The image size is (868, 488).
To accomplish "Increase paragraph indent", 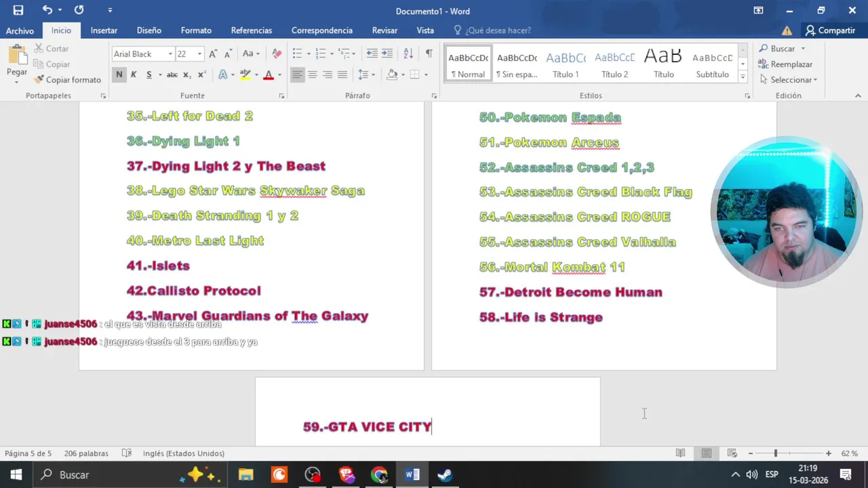I will pos(387,54).
